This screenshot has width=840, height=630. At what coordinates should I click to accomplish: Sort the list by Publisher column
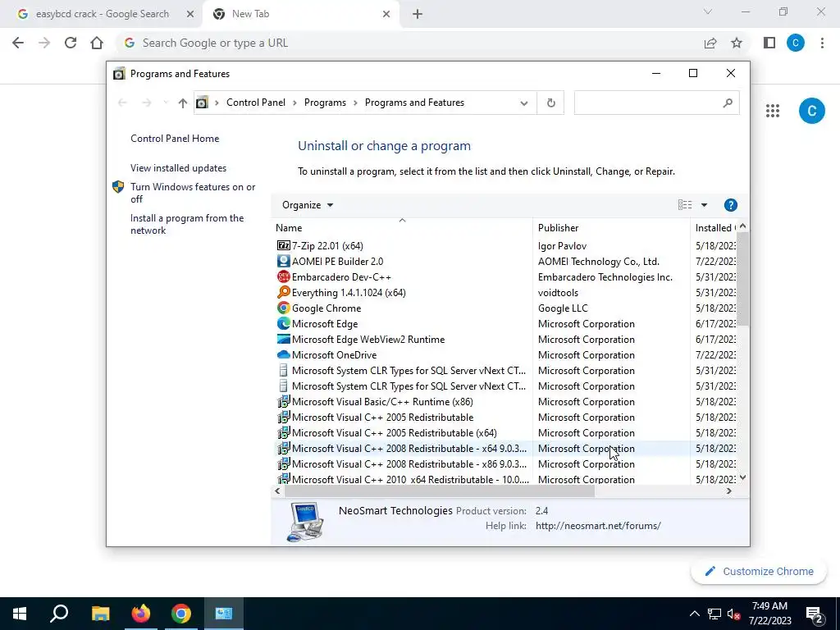click(x=611, y=228)
